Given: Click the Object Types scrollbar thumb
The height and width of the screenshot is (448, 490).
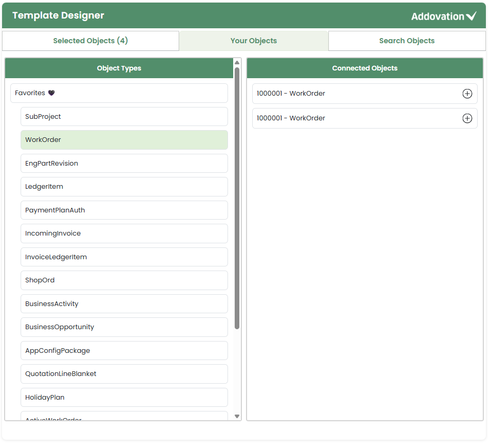Looking at the screenshot, I should [237, 198].
